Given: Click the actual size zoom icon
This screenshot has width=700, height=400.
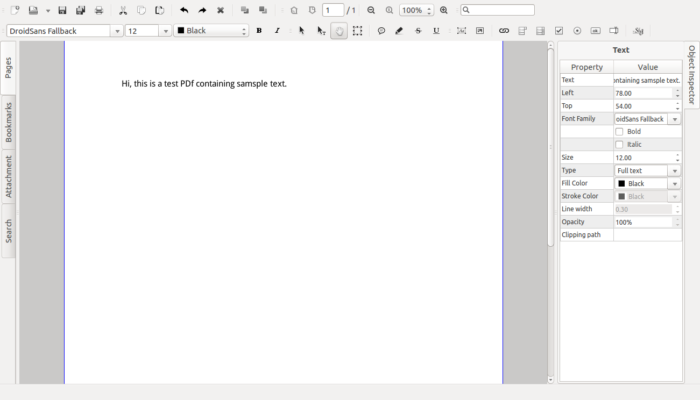Looking at the screenshot, I should pos(389,10).
